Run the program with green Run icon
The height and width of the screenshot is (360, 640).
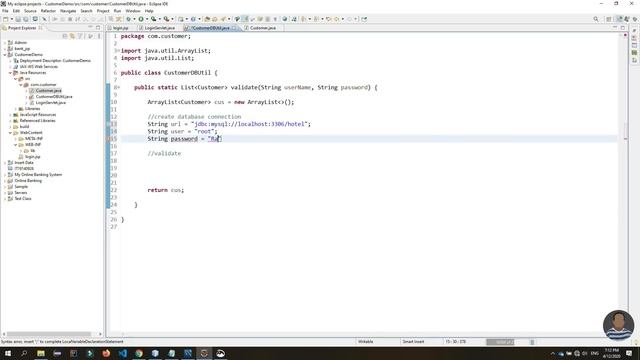[x=141, y=19]
